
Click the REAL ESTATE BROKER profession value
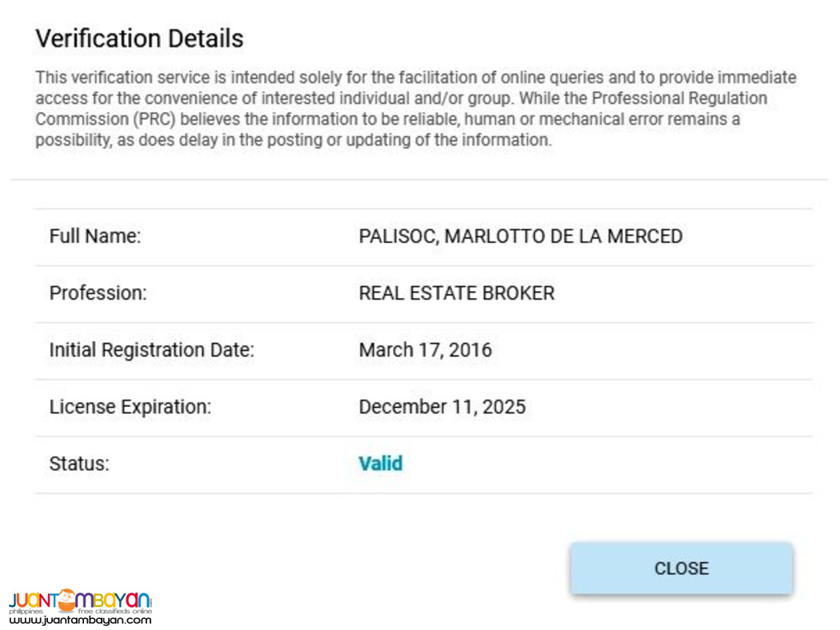click(456, 293)
